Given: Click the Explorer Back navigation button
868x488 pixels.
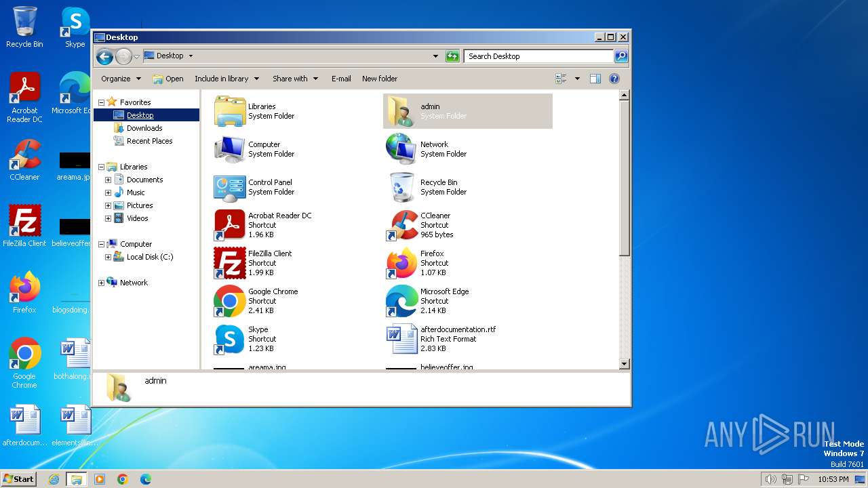Looking at the screenshot, I should click(x=104, y=56).
